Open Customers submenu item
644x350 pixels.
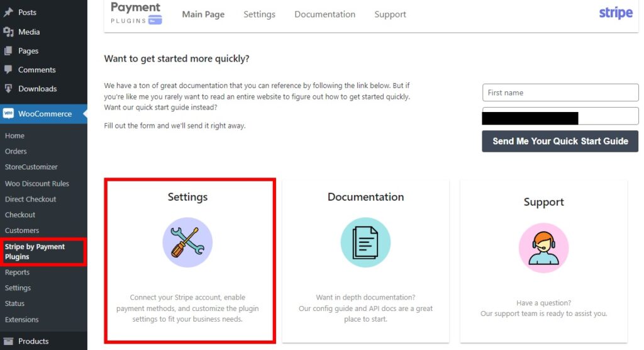click(22, 230)
